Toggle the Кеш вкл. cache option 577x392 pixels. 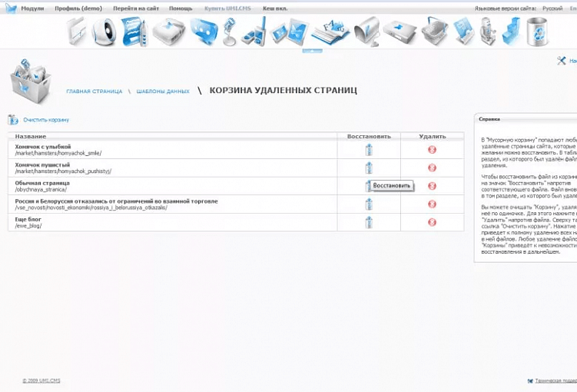[275, 8]
